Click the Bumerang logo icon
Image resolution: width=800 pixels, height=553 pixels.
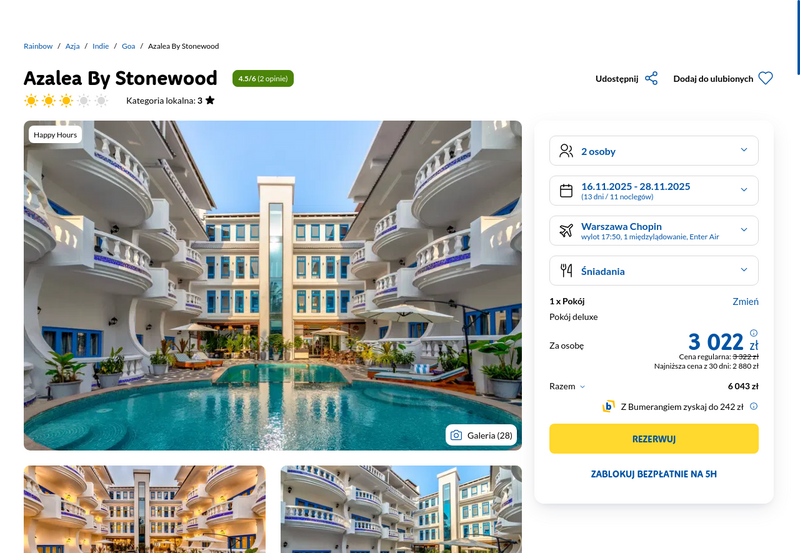pos(608,407)
